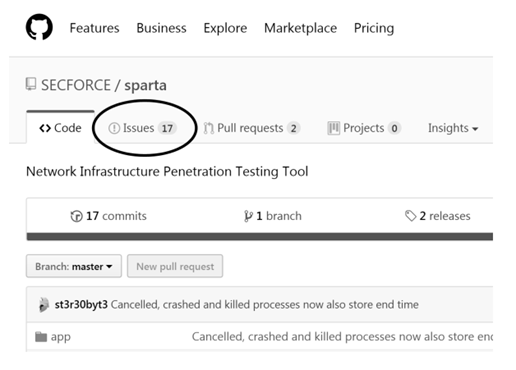Switch to the Issues tab

coord(142,128)
